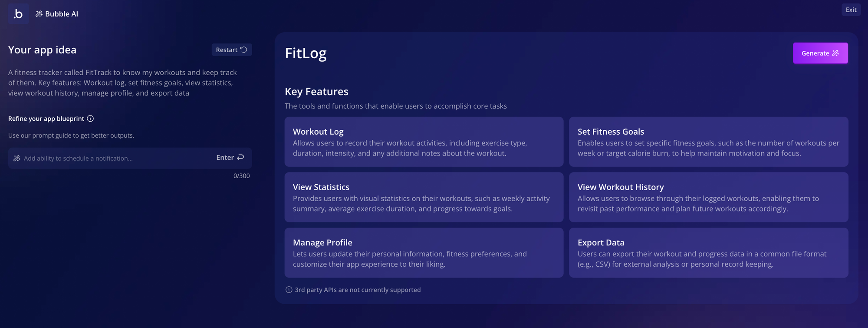
Task: Open the info tooltip beside "Refine your app blueprint"
Action: tap(90, 118)
